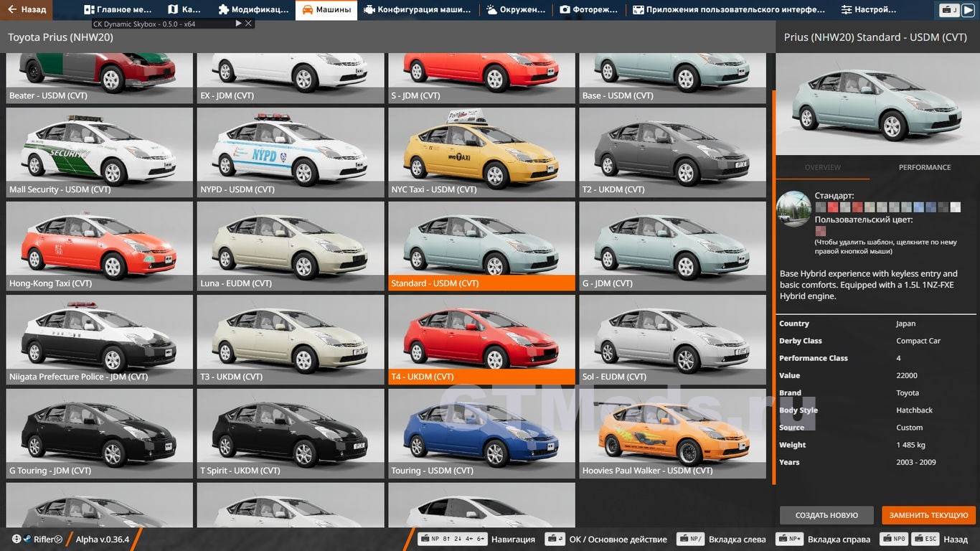The height and width of the screenshot is (551, 980).
Task: Select the S - JDM (CVT) config
Action: point(481,78)
